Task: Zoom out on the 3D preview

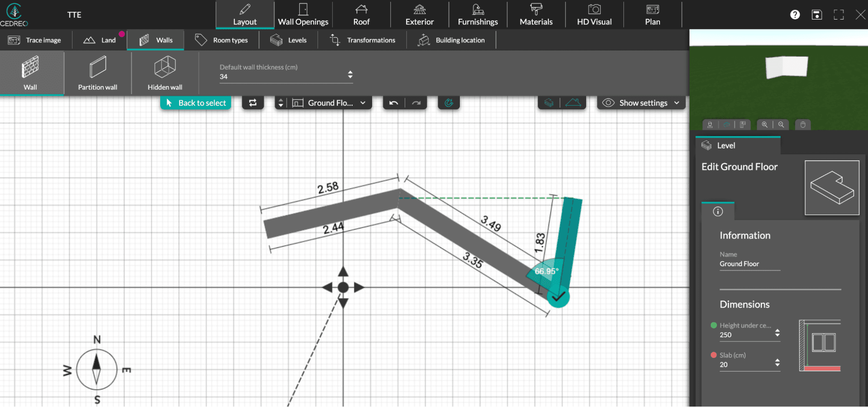Action: [x=781, y=125]
